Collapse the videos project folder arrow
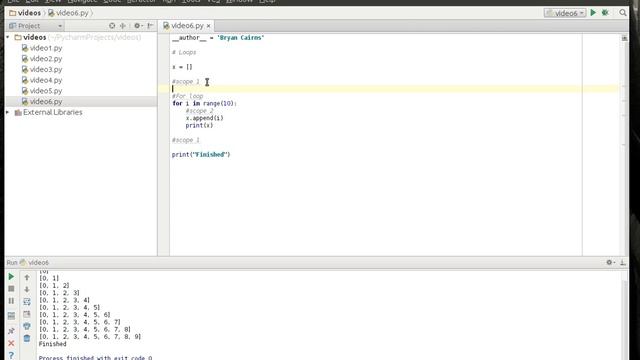Image resolution: width=640 pixels, height=360 pixels. click(8, 37)
